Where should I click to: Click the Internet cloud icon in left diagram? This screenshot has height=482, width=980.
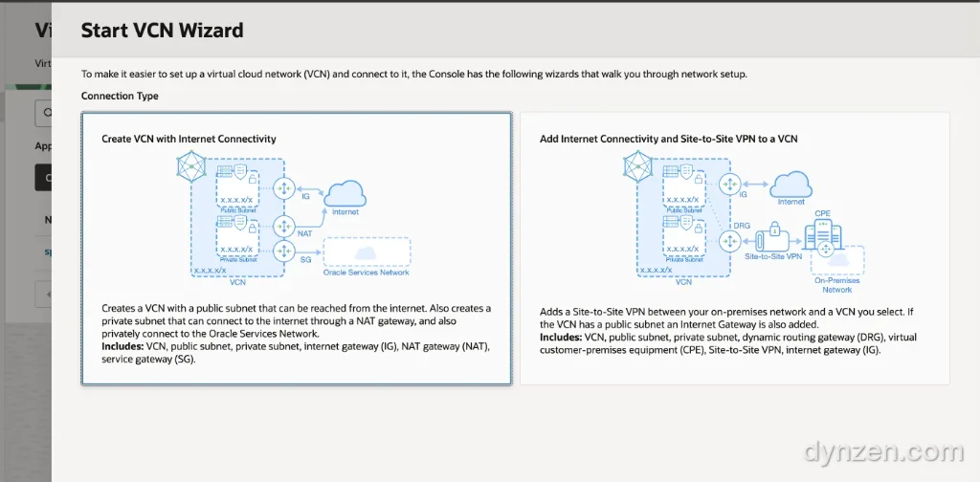345,193
